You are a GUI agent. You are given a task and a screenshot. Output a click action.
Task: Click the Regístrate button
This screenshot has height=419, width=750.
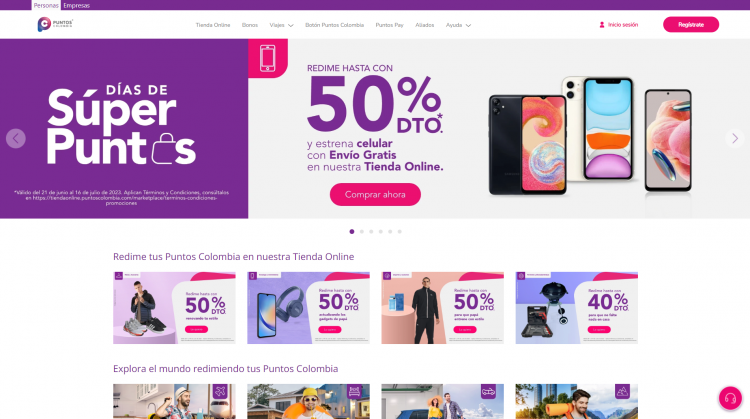point(691,24)
